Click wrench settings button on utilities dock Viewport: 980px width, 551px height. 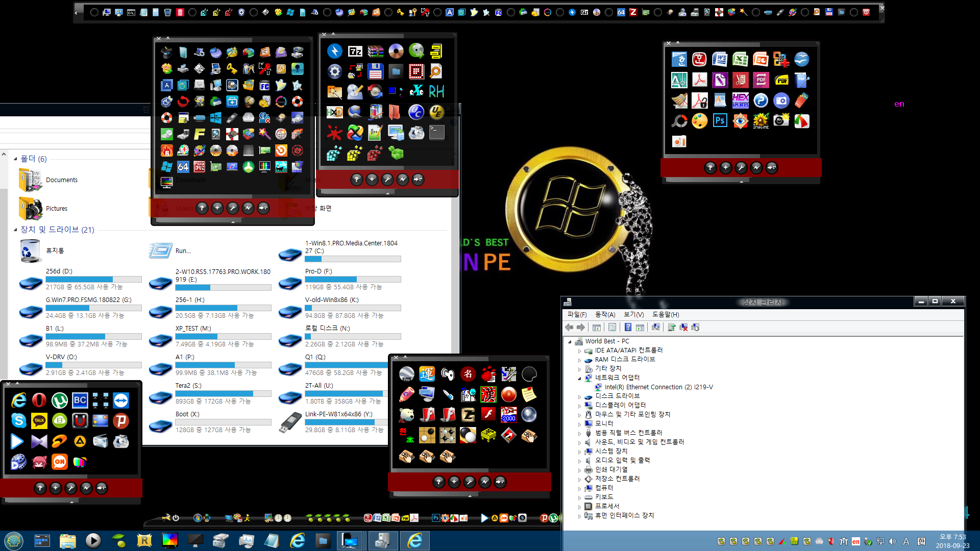(x=387, y=179)
